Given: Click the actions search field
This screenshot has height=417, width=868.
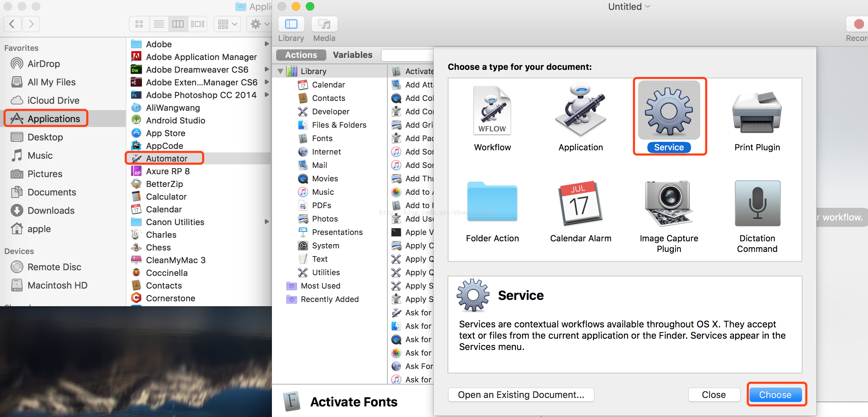Looking at the screenshot, I should pos(408,55).
